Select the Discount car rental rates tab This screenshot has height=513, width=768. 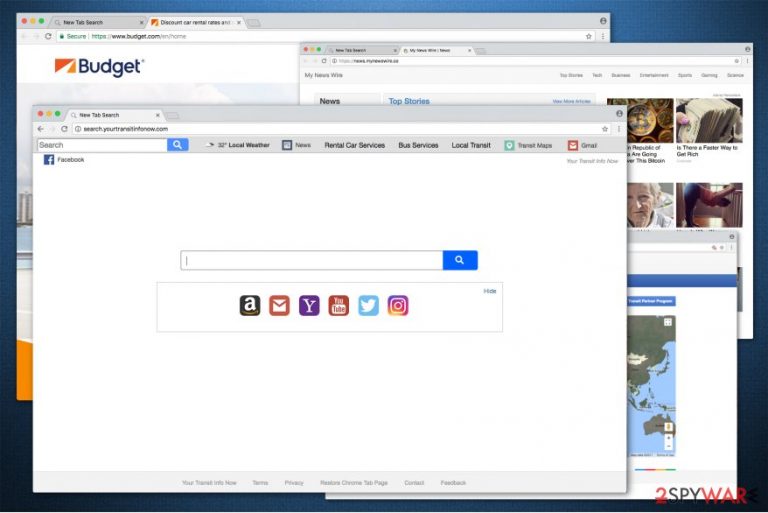194,23
